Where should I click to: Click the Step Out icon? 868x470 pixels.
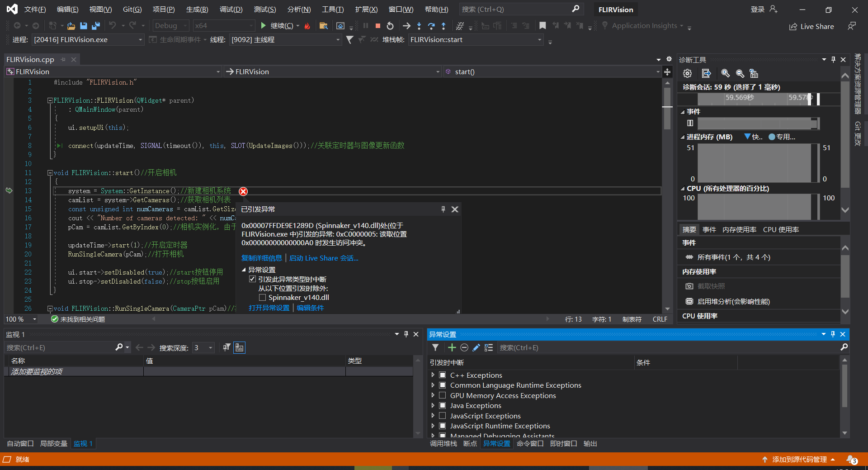tap(443, 26)
